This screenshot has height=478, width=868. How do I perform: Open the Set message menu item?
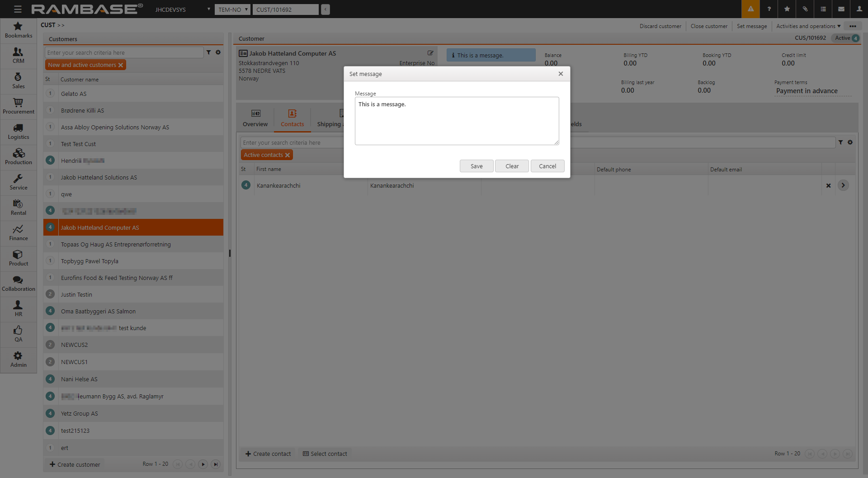751,26
